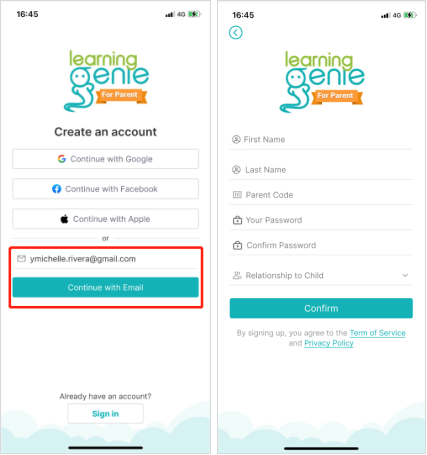Open the Privacy Policy link

[329, 343]
